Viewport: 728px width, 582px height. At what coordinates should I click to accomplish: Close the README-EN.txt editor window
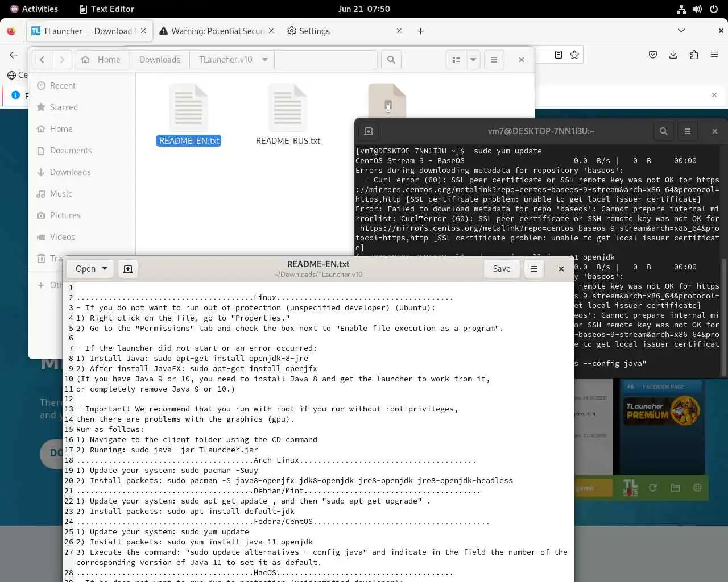tap(561, 268)
